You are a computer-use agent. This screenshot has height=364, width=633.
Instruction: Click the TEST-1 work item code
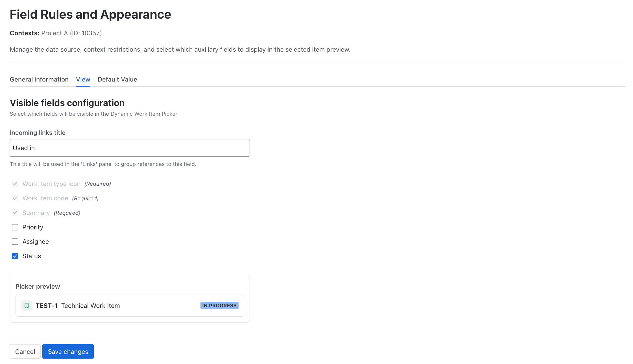[47, 306]
